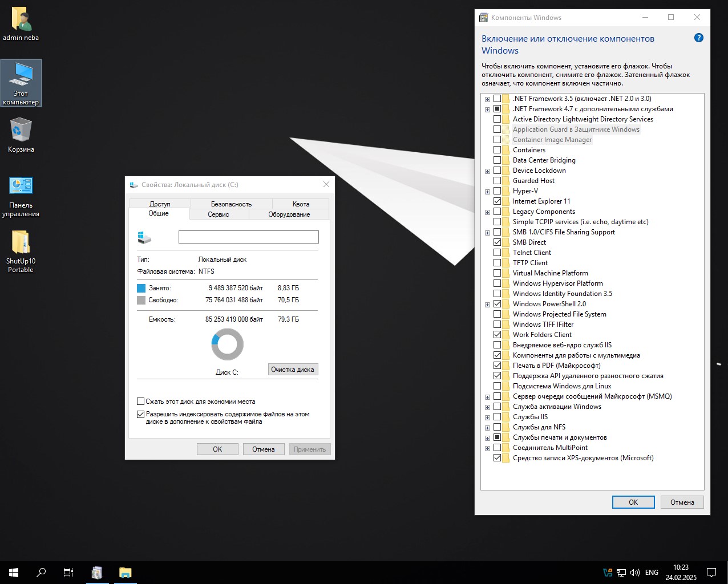Expand the Hyper-V tree node
The image size is (728, 584).
point(487,192)
